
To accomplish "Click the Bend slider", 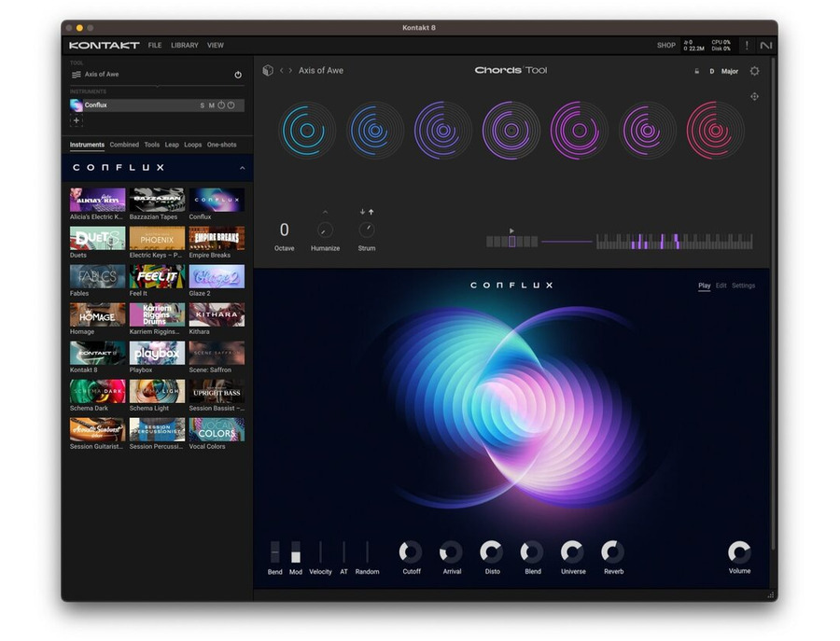I will pyautogui.click(x=274, y=551).
